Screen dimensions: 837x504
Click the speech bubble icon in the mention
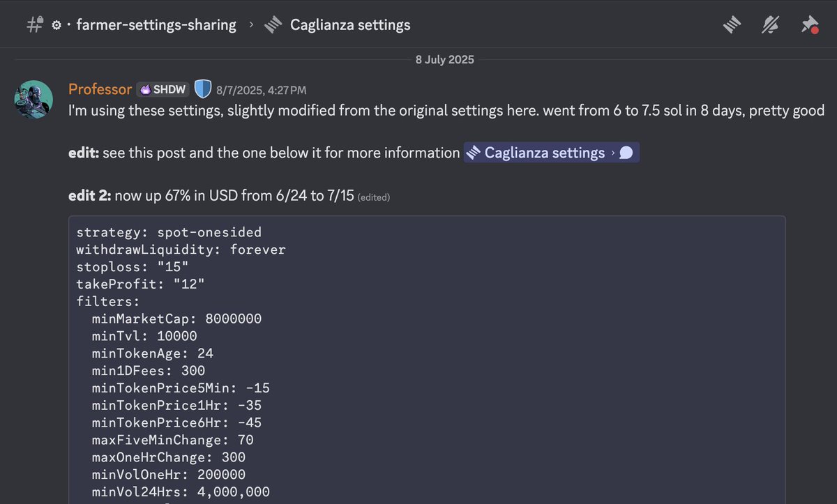[x=626, y=153]
